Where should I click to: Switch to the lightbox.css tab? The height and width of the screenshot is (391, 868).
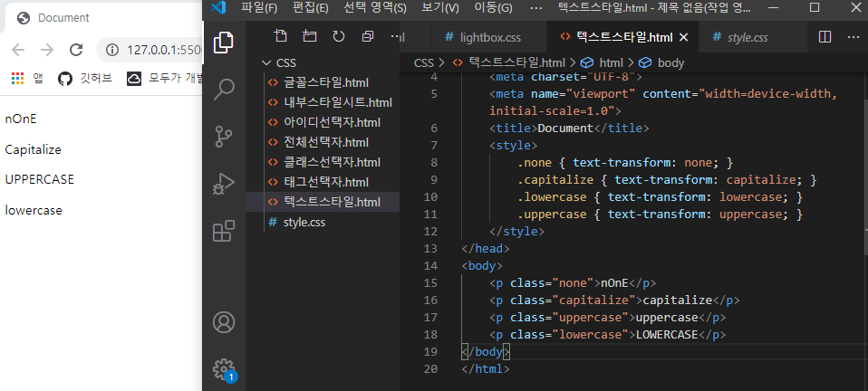coord(488,37)
